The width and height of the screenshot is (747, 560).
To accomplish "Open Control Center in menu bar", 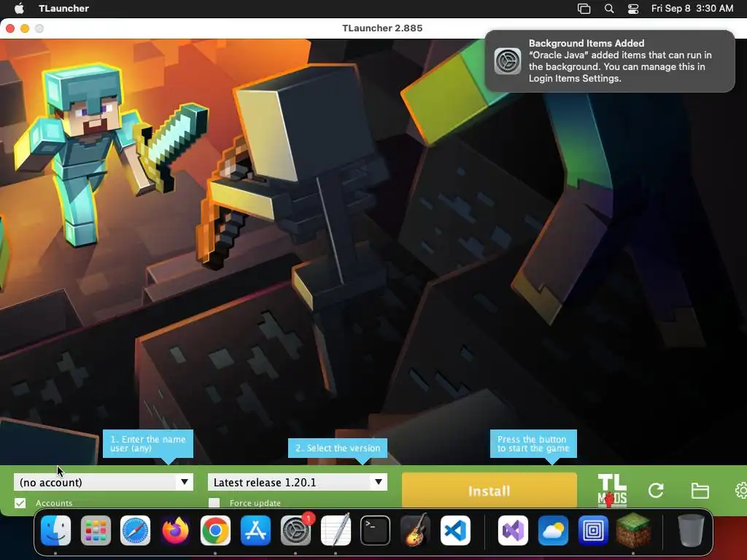I will [x=633, y=9].
